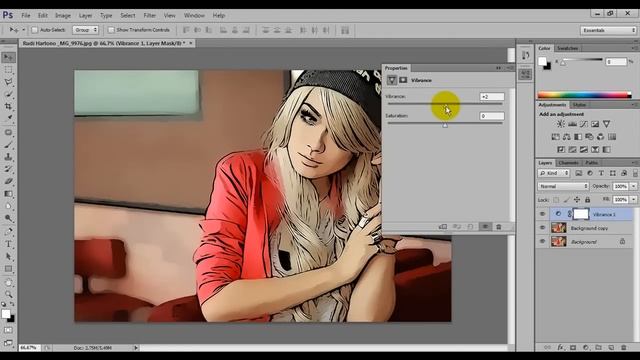Image resolution: width=640 pixels, height=360 pixels.
Task: Add a Brightness/Contrast adjustment
Action: 561,124
